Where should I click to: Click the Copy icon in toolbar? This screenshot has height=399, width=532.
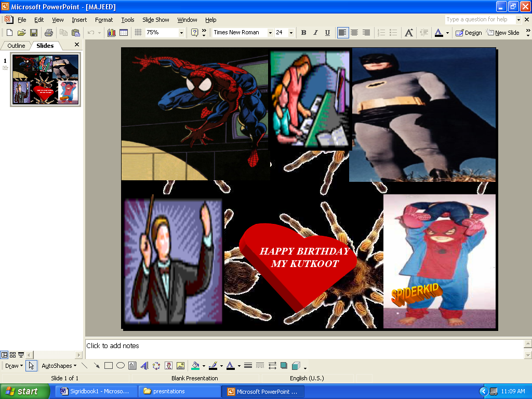[x=63, y=33]
